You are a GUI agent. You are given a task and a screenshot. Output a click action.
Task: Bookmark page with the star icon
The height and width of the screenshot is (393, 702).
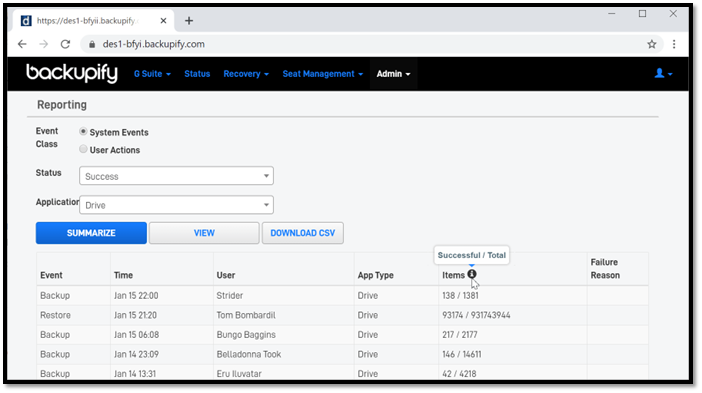point(651,44)
